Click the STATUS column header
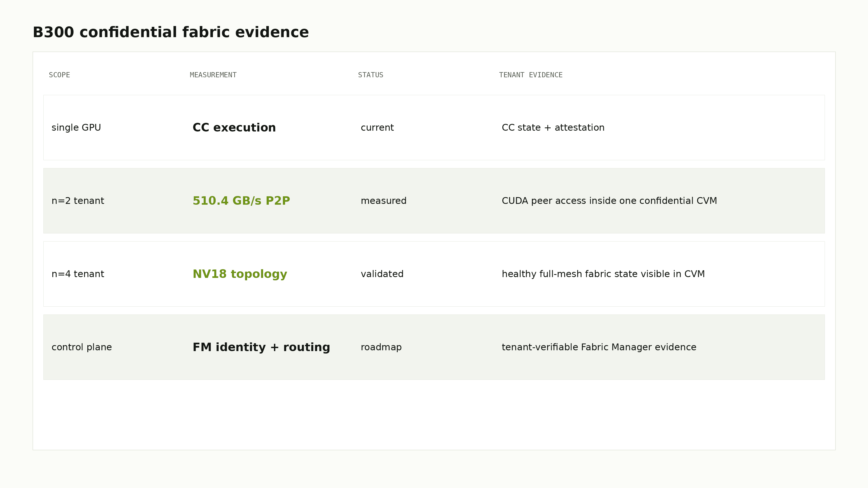 (370, 75)
